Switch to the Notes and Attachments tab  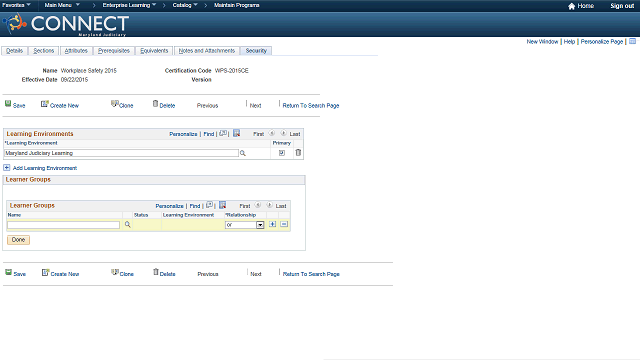[x=207, y=51]
